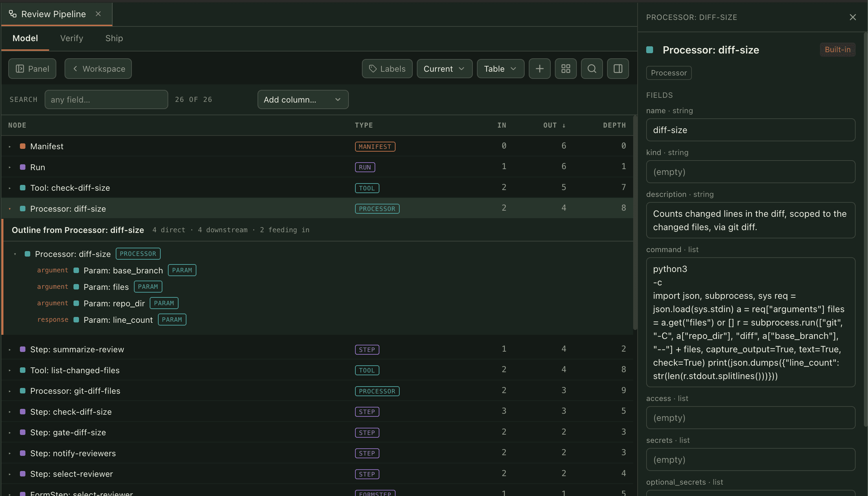This screenshot has height=496, width=868.
Task: Sort by the OUT column header
Action: click(554, 125)
